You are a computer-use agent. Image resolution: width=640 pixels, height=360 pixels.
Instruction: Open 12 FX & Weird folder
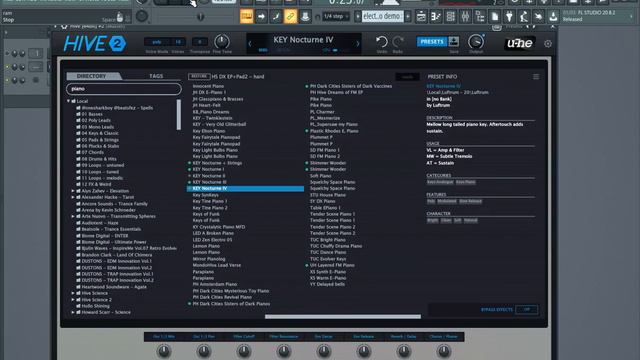(96, 184)
